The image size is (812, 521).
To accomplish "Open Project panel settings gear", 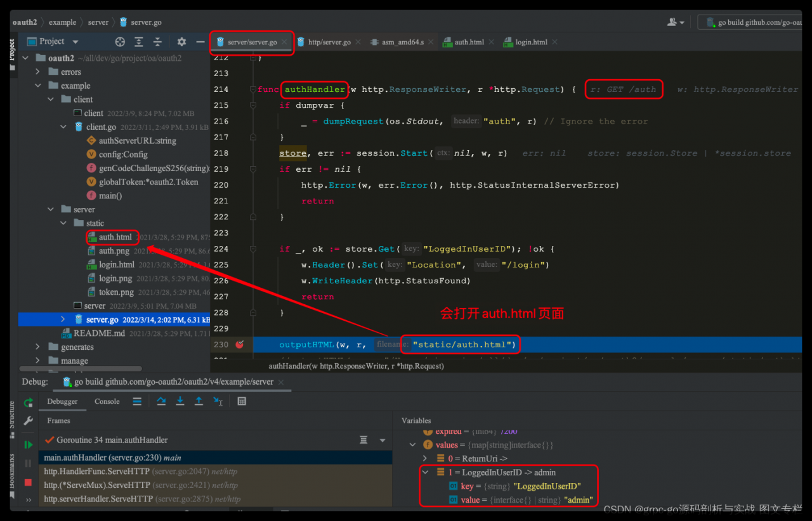I will click(181, 42).
